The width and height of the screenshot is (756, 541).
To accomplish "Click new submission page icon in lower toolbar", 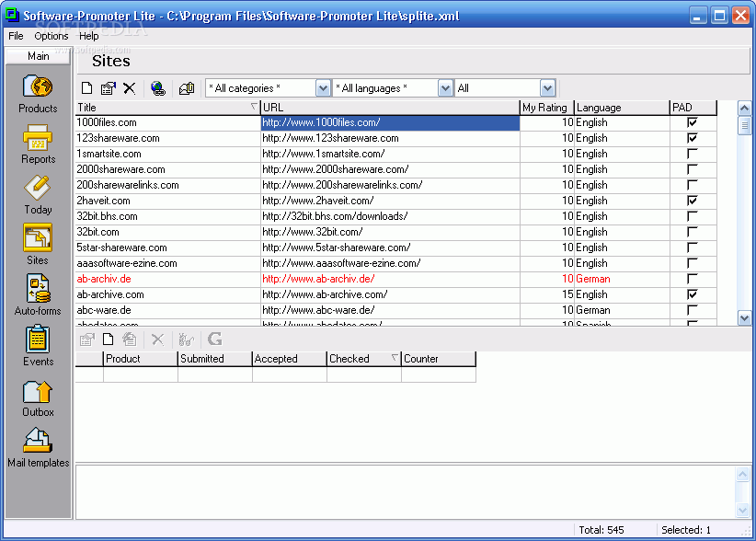I will pyautogui.click(x=108, y=340).
